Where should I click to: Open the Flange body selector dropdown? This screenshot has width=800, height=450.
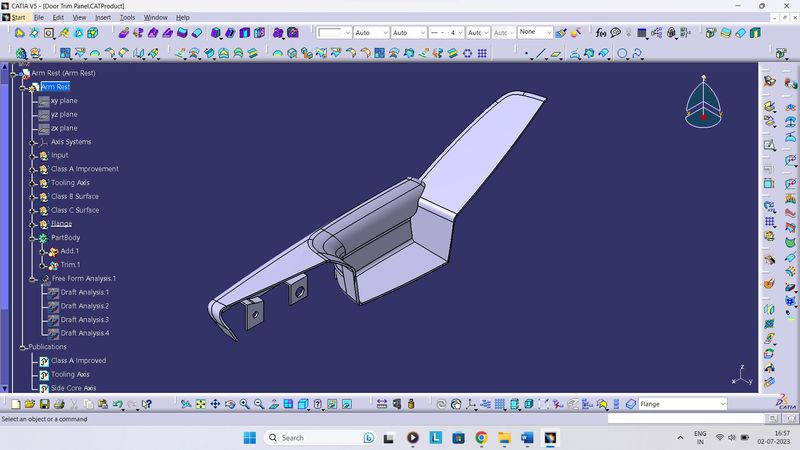[722, 404]
